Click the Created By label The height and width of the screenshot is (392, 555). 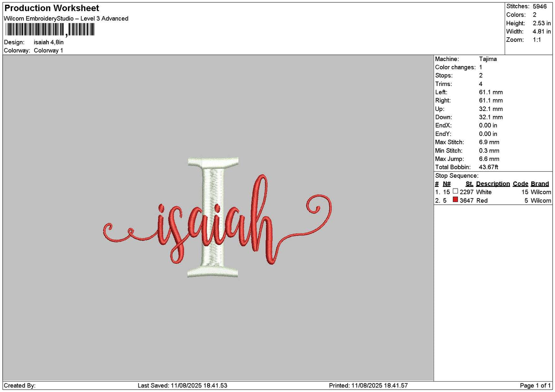(20, 385)
